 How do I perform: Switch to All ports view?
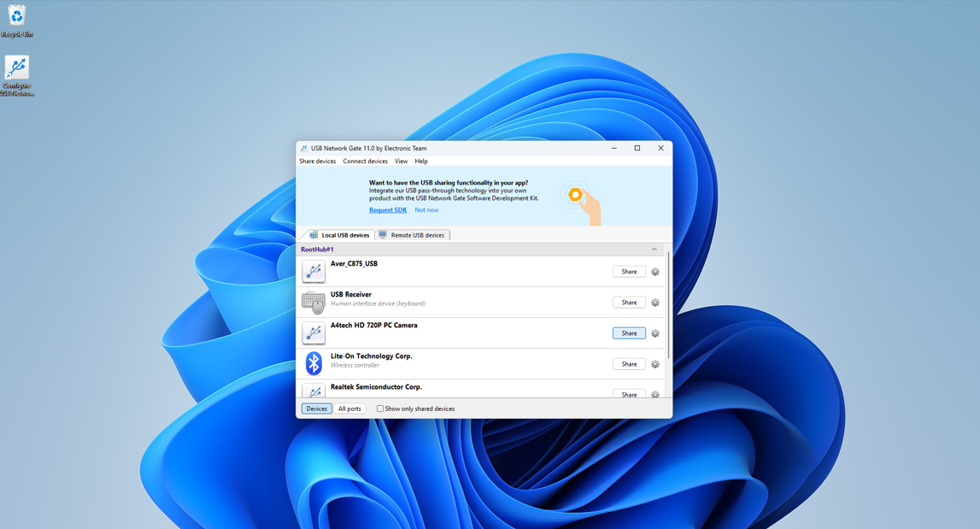[349, 409]
